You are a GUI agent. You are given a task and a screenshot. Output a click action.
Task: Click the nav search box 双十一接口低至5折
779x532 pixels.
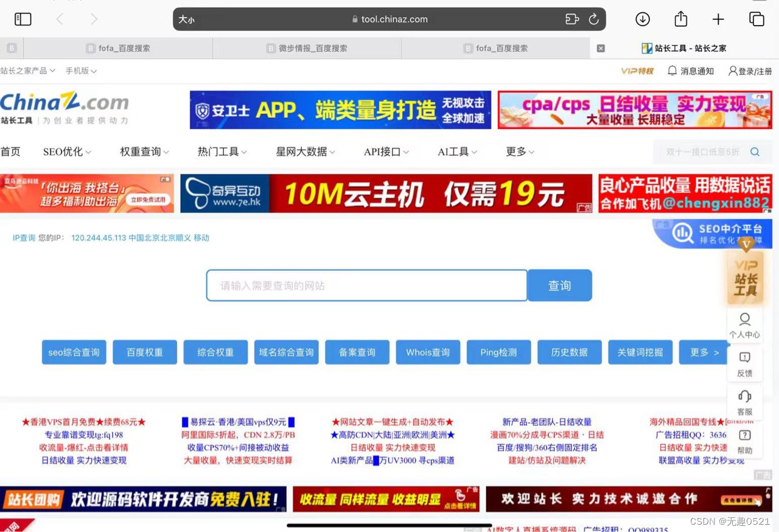pyautogui.click(x=702, y=152)
